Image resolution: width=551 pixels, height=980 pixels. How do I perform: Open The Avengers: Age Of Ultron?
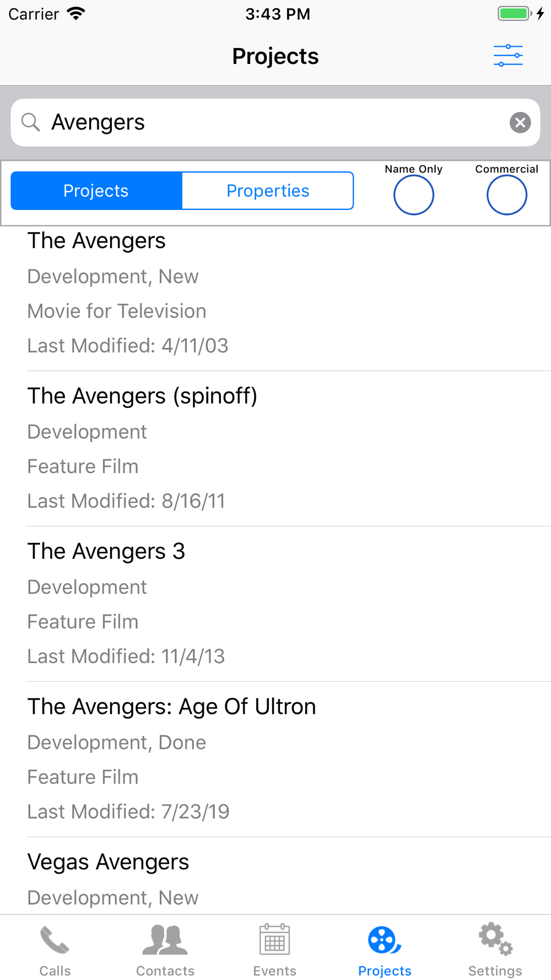click(x=275, y=759)
